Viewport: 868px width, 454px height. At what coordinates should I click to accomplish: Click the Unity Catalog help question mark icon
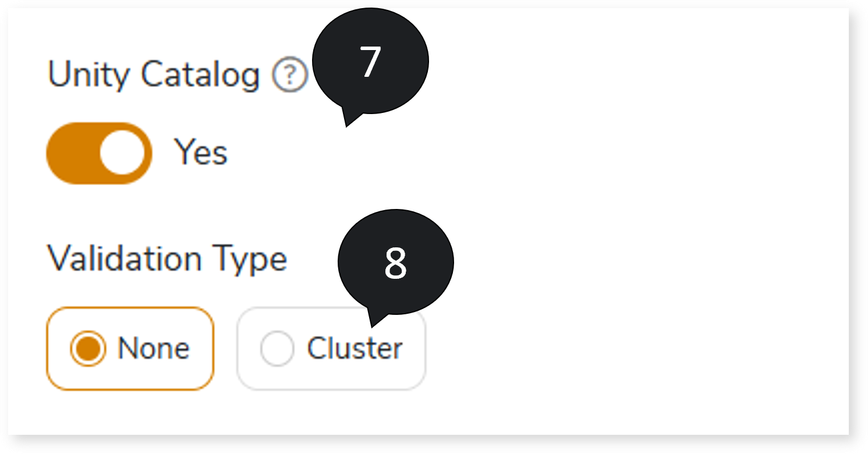click(x=290, y=76)
